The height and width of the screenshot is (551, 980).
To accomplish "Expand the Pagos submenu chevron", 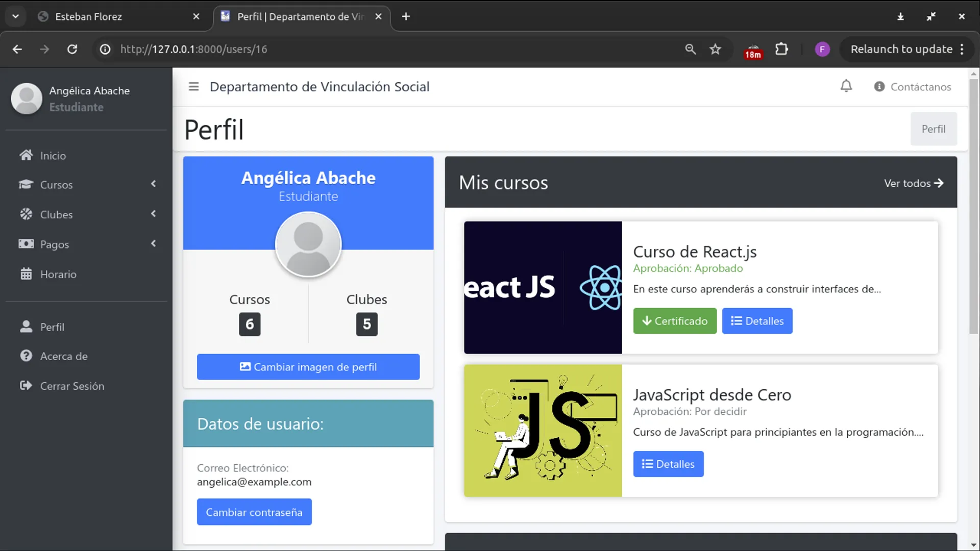I will pos(154,244).
